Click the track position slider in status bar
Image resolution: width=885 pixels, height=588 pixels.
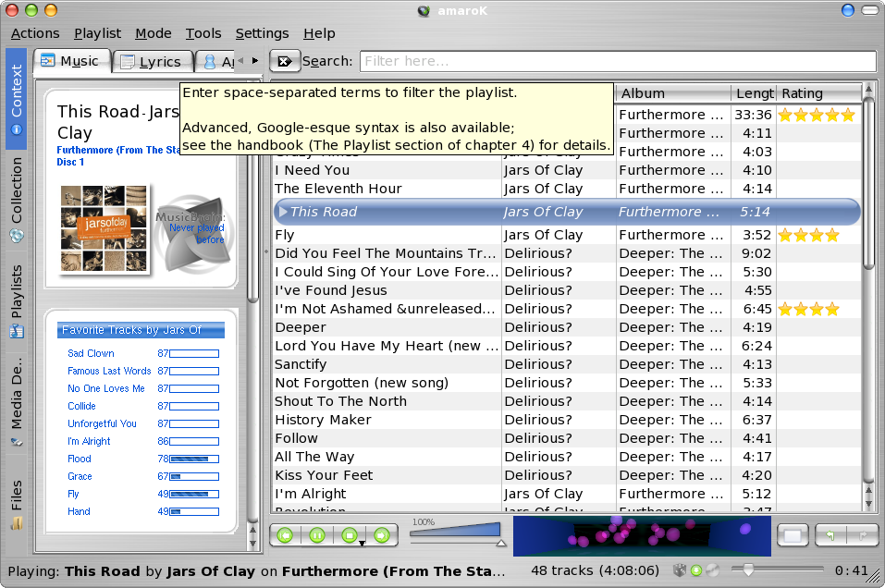point(778,570)
